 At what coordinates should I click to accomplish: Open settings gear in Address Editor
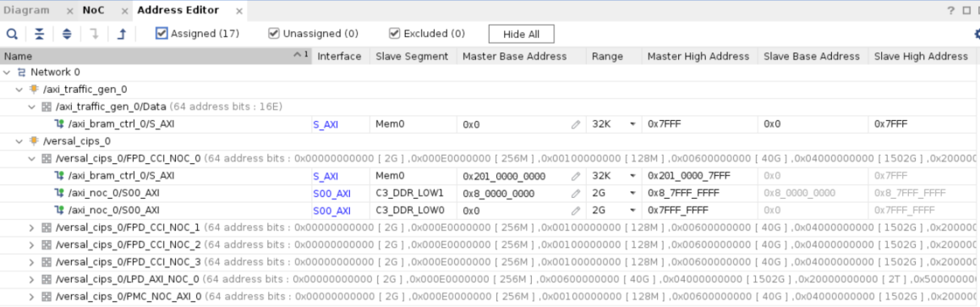[x=977, y=34]
